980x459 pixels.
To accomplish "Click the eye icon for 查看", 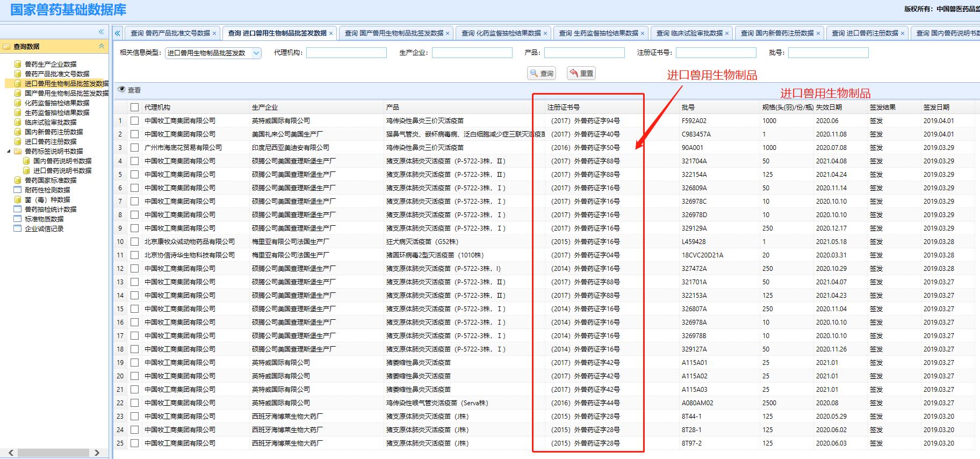I will [121, 90].
